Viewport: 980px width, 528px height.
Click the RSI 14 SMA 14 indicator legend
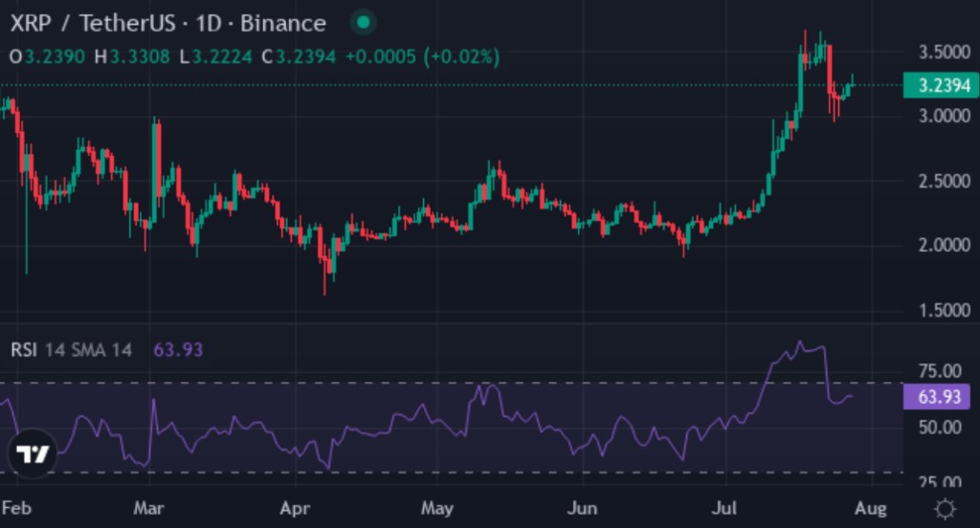(71, 349)
